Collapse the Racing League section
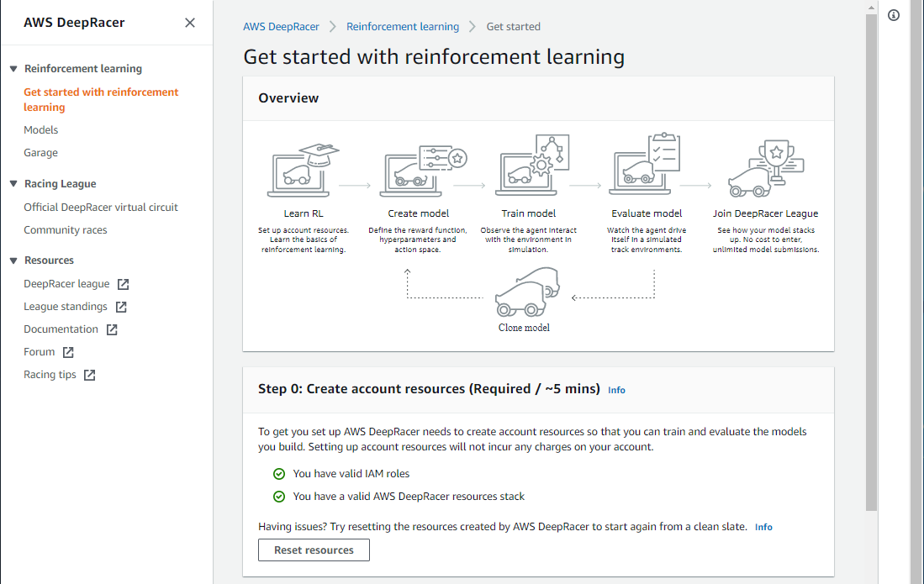Viewport: 924px width, 584px height. (13, 184)
